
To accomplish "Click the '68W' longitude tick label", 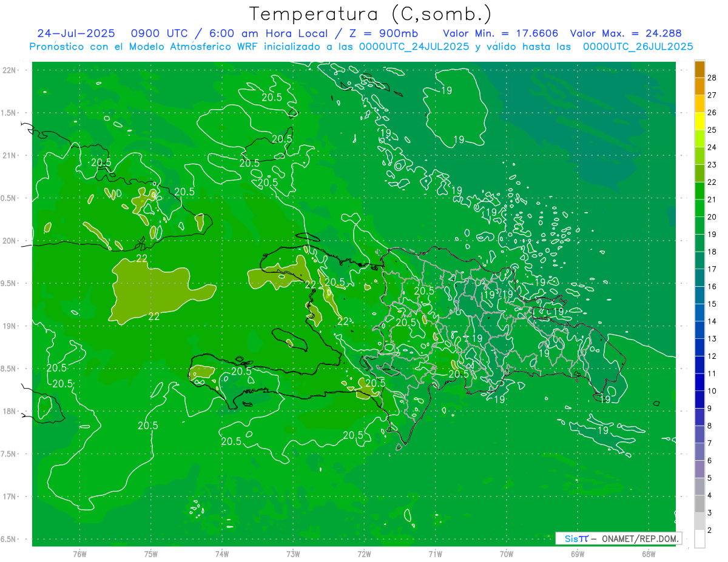I will [x=648, y=554].
